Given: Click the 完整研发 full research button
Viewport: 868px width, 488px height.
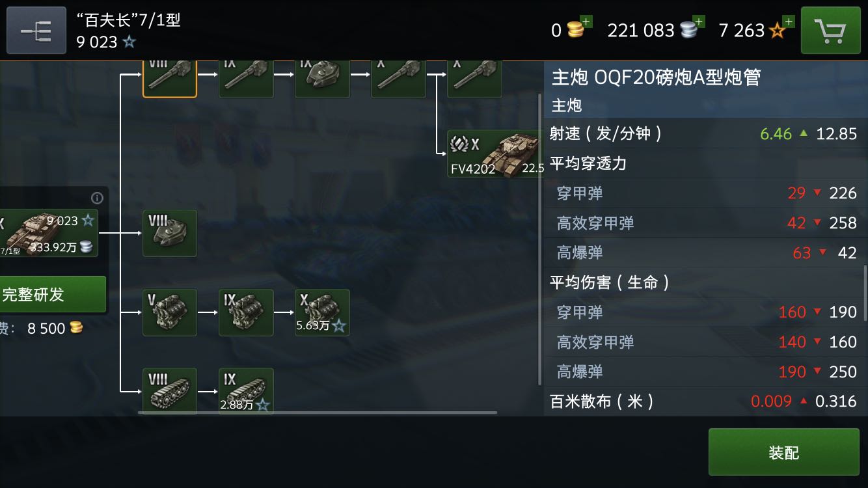Looking at the screenshot, I should (52, 294).
